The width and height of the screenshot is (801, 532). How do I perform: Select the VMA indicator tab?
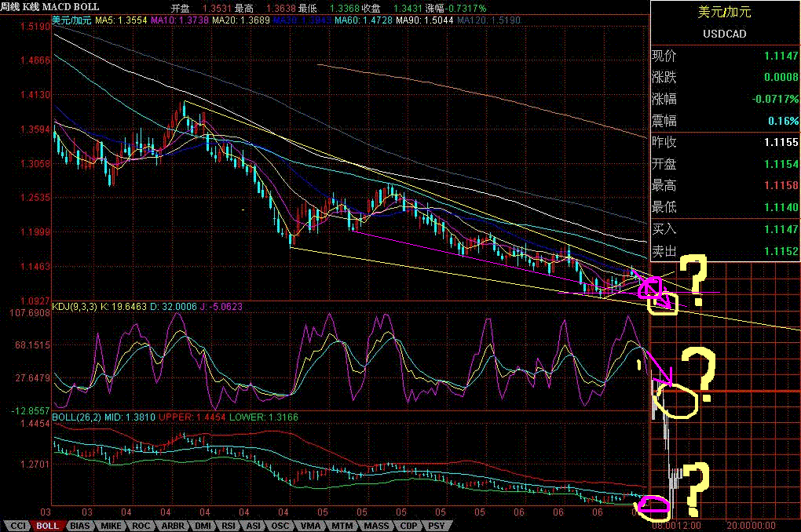point(310,526)
